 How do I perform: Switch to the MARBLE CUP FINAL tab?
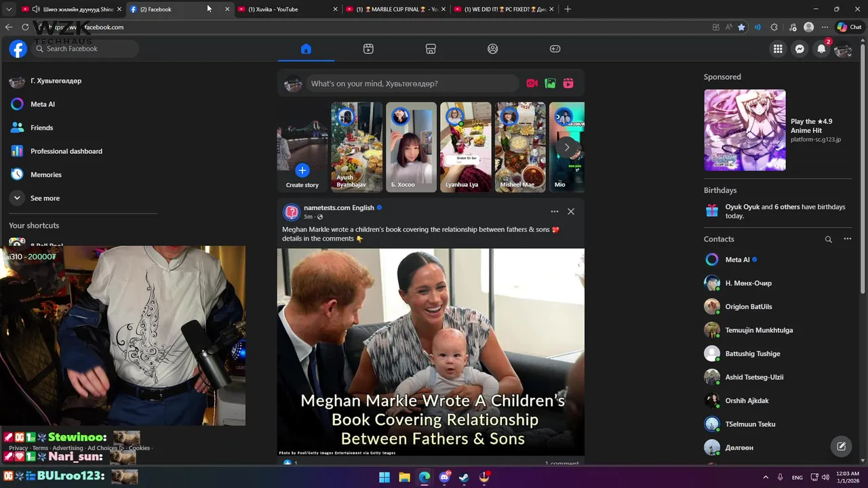(395, 9)
